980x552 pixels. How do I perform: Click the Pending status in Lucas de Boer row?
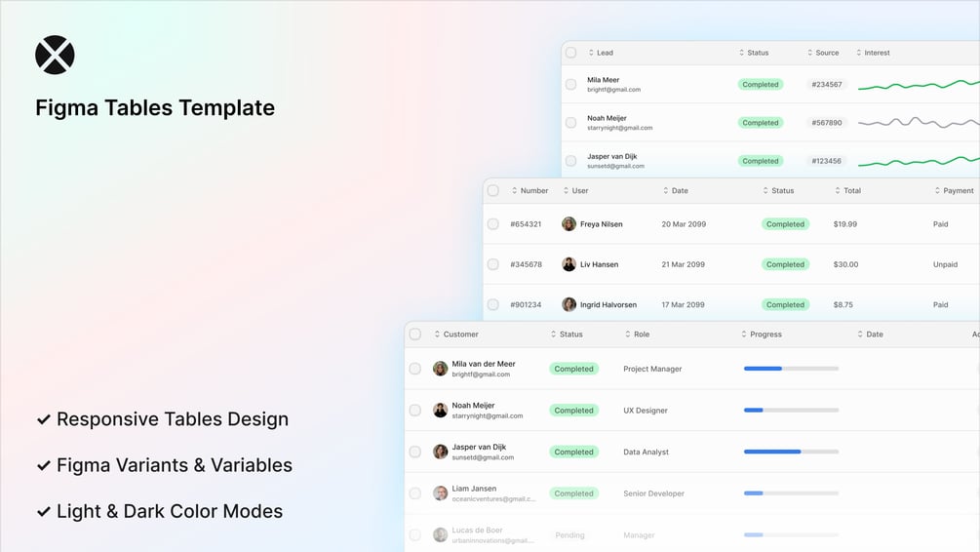click(x=570, y=535)
